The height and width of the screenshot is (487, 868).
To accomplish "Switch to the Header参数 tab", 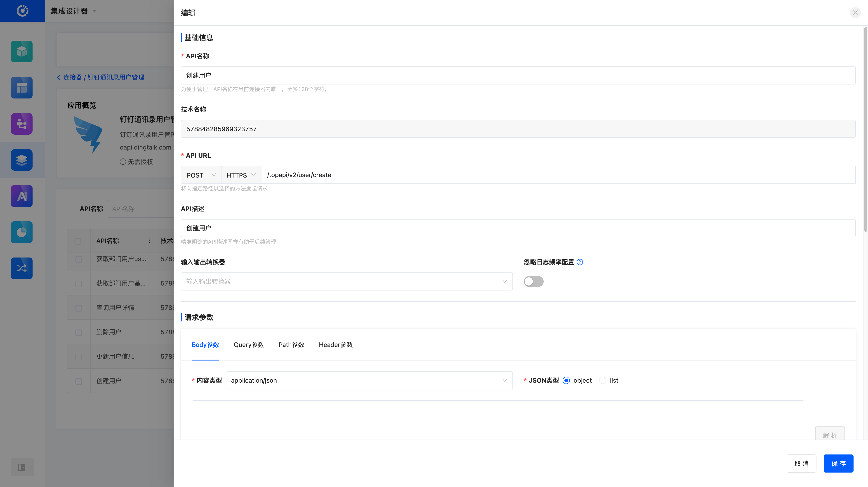I will coord(336,344).
